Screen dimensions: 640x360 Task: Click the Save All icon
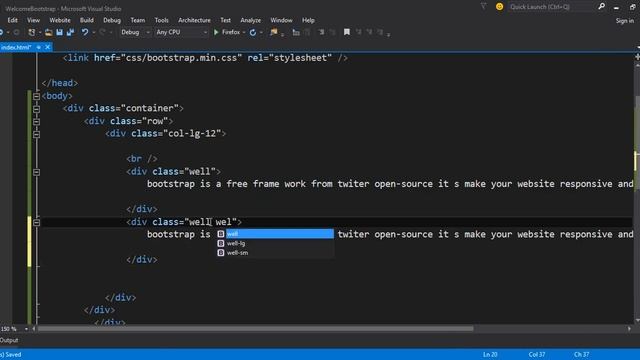[70, 32]
